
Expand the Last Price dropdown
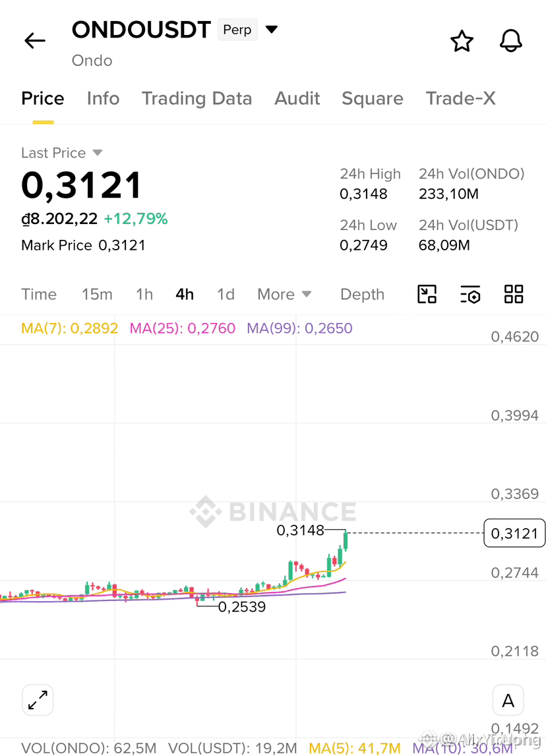point(98,153)
